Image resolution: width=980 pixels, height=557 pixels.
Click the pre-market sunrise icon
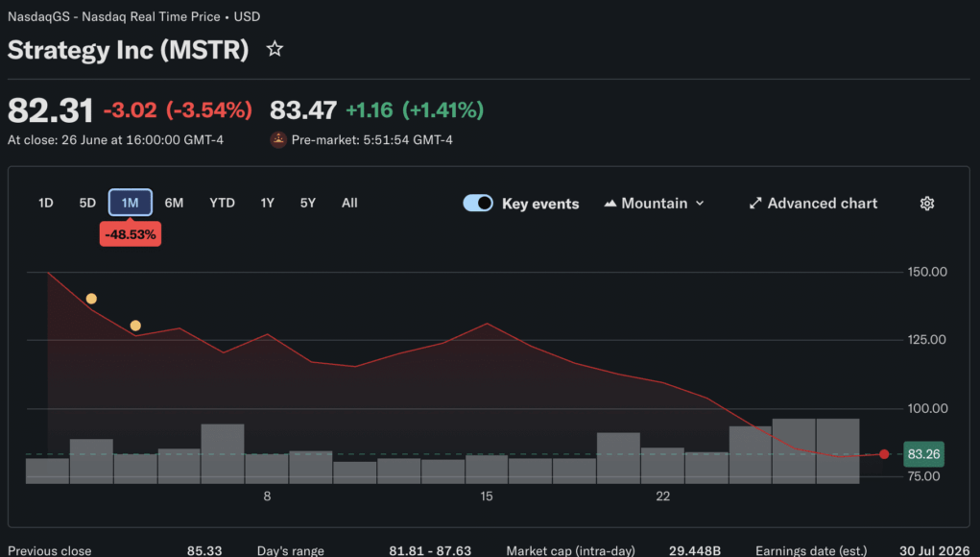point(278,140)
